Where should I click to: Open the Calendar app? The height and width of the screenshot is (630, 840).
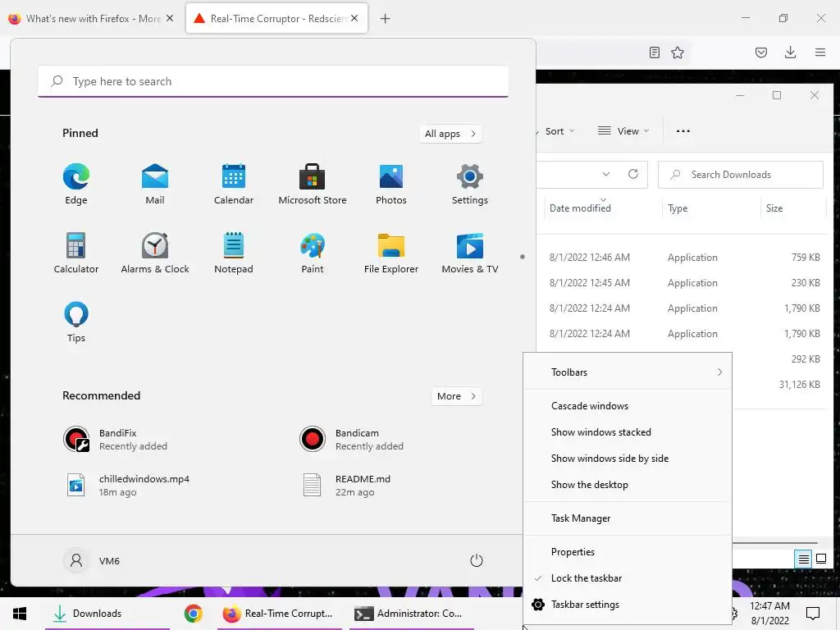(x=234, y=184)
